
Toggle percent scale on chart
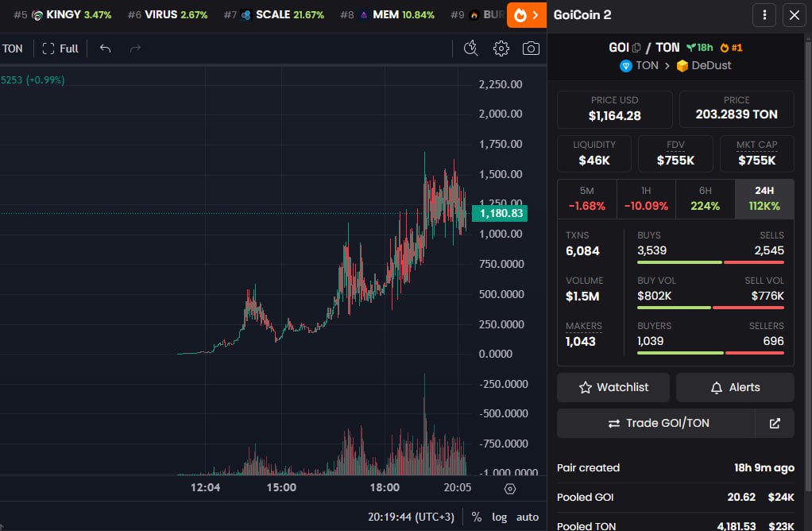point(477,517)
